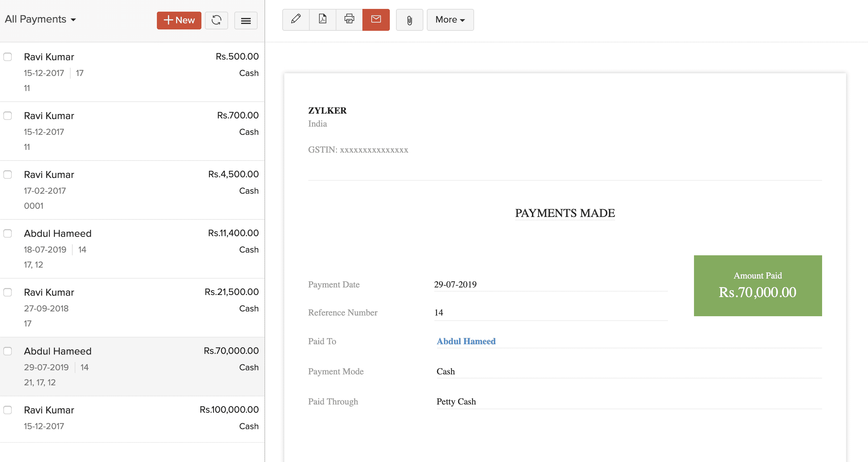The height and width of the screenshot is (462, 868).
Task: Check the Ravi Kumar Rs.100,000.00 payment box
Action: [x=8, y=410]
